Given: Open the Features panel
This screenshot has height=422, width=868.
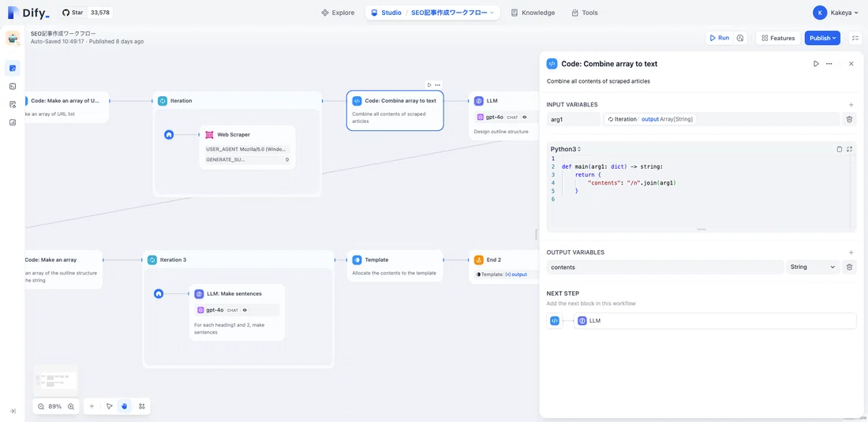Looking at the screenshot, I should pyautogui.click(x=778, y=38).
